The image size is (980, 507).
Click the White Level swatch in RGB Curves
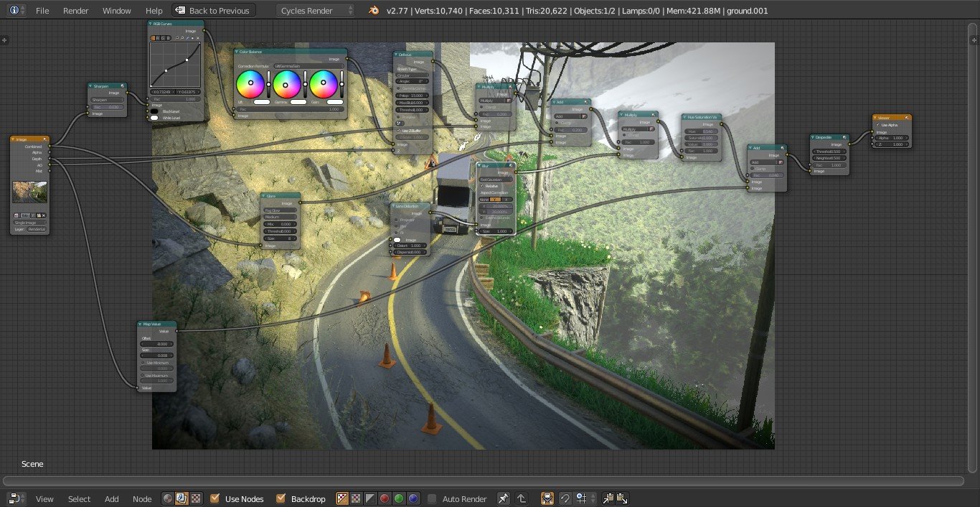[x=154, y=118]
